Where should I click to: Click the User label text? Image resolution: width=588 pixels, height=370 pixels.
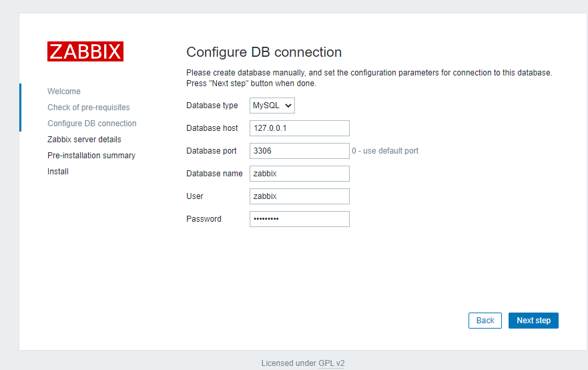pos(195,196)
